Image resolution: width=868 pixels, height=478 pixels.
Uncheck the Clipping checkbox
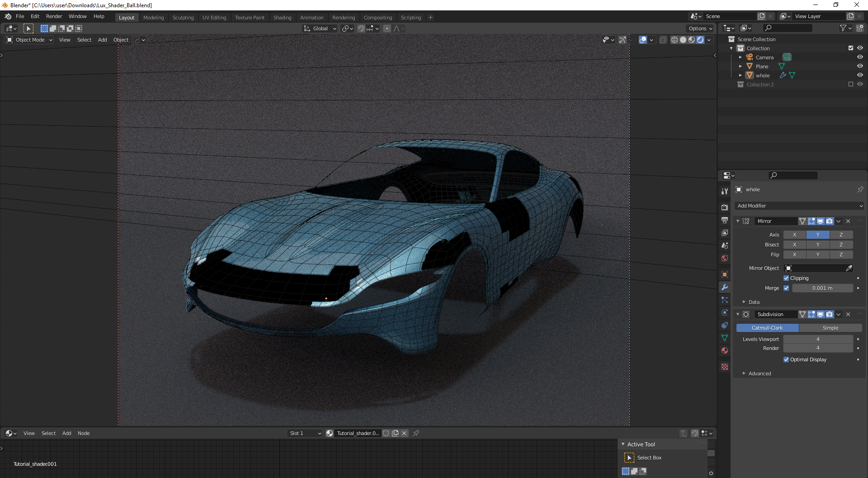[x=786, y=278]
